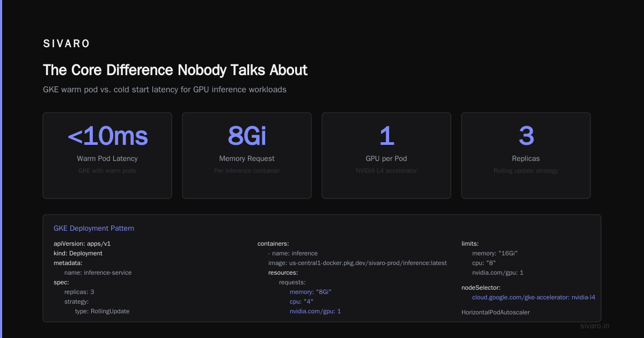Click the 'Warm Pod Latency' label

pos(107,159)
